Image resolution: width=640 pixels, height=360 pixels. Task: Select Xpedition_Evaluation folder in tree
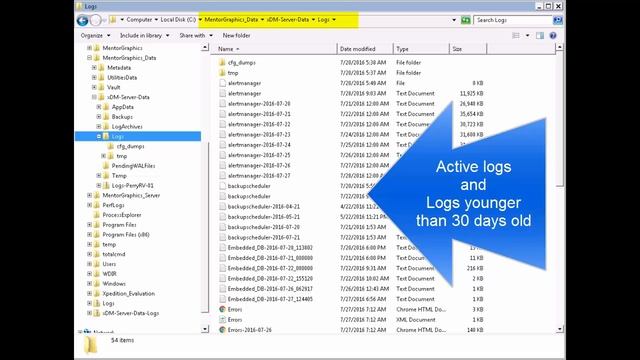pyautogui.click(x=129, y=293)
